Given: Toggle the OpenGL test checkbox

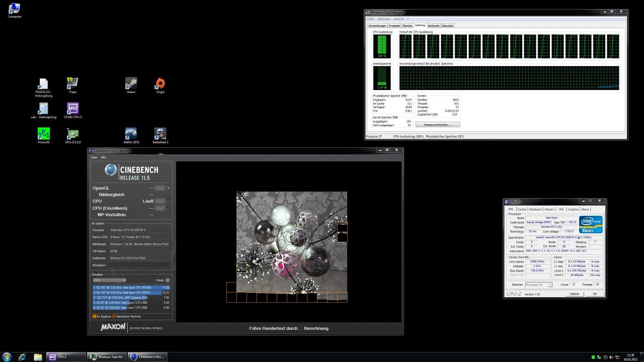Looking at the screenshot, I should (169, 188).
